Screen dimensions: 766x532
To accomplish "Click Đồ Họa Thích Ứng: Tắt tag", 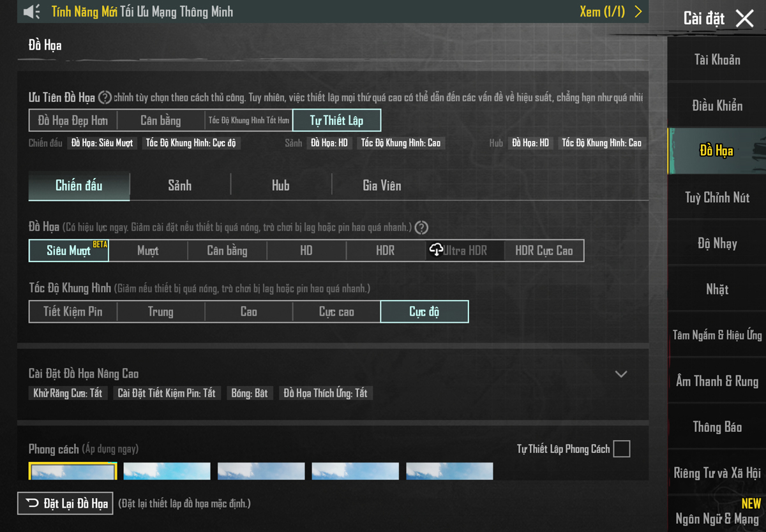I will point(326,394).
